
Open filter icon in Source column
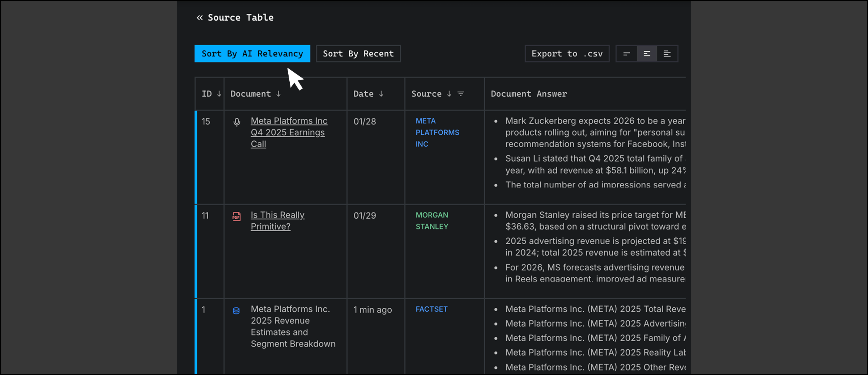460,94
